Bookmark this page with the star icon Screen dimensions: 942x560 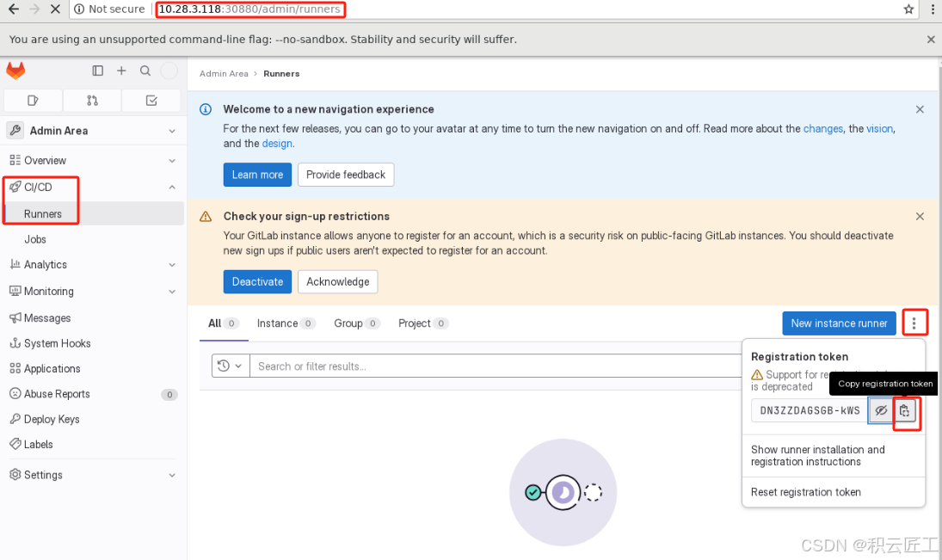[x=908, y=9]
